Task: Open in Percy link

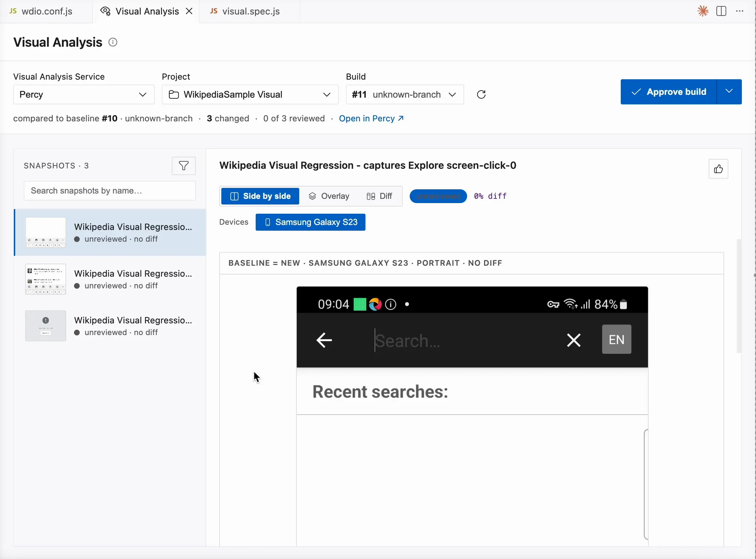Action: (371, 119)
